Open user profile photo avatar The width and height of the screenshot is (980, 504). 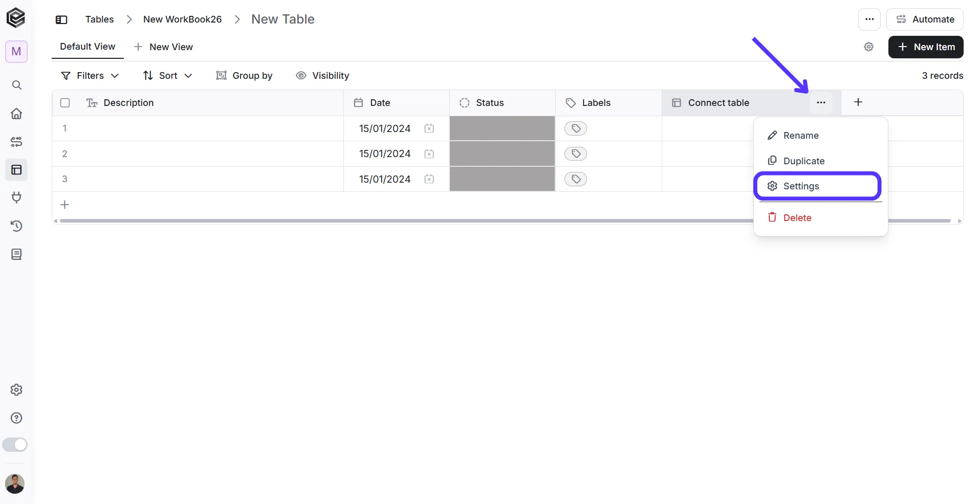click(x=15, y=484)
